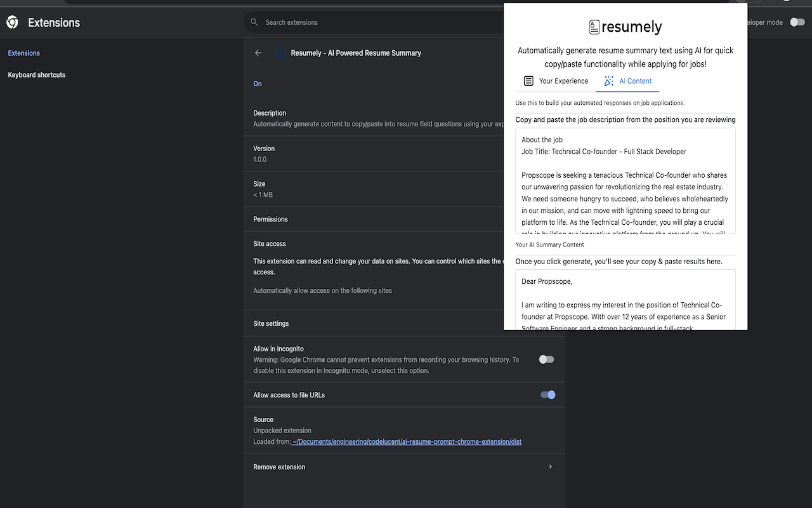Expand Site settings
The image size is (812, 508).
pyautogui.click(x=271, y=323)
